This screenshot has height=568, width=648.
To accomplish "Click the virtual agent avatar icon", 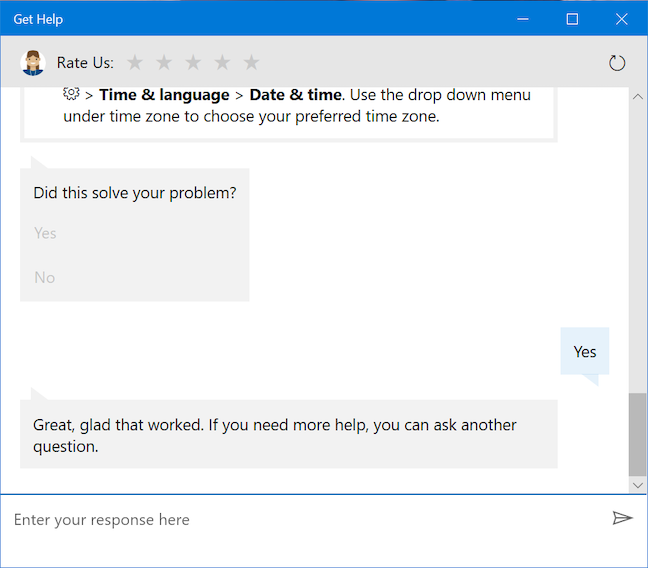I will (33, 63).
